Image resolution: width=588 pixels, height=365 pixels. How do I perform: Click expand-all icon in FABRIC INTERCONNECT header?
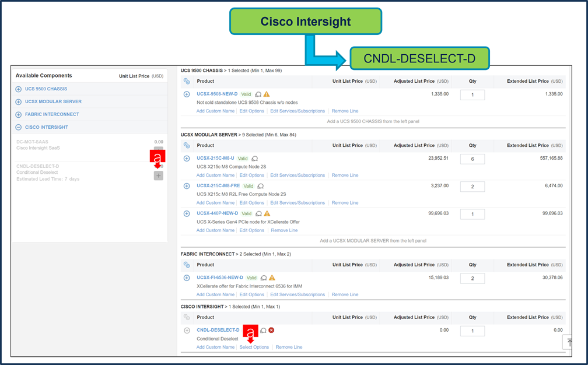(187, 265)
